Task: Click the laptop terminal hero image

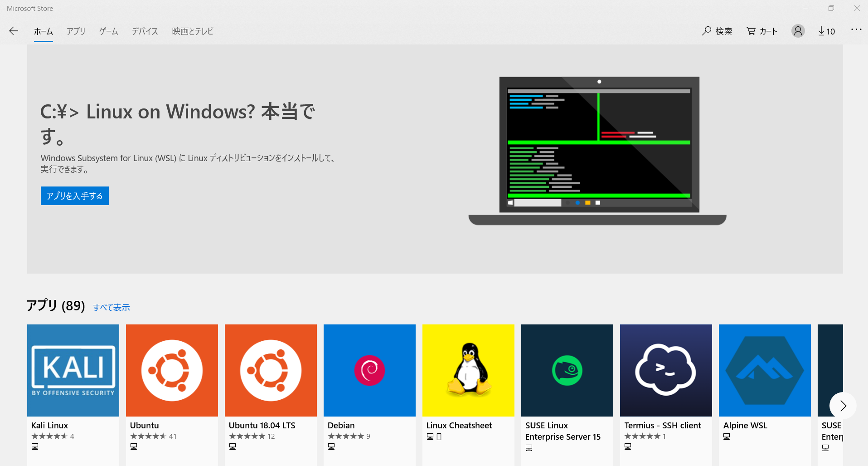Action: (597, 151)
